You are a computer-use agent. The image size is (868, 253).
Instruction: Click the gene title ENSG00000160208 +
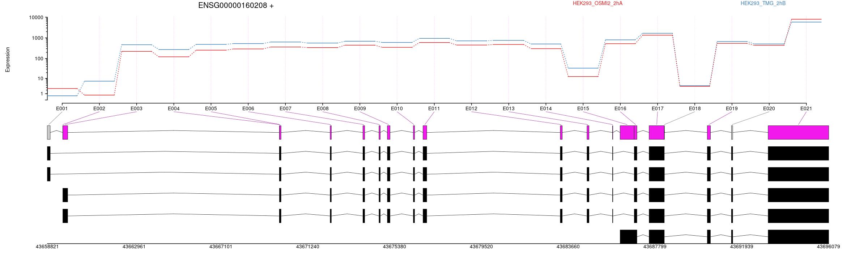236,5
